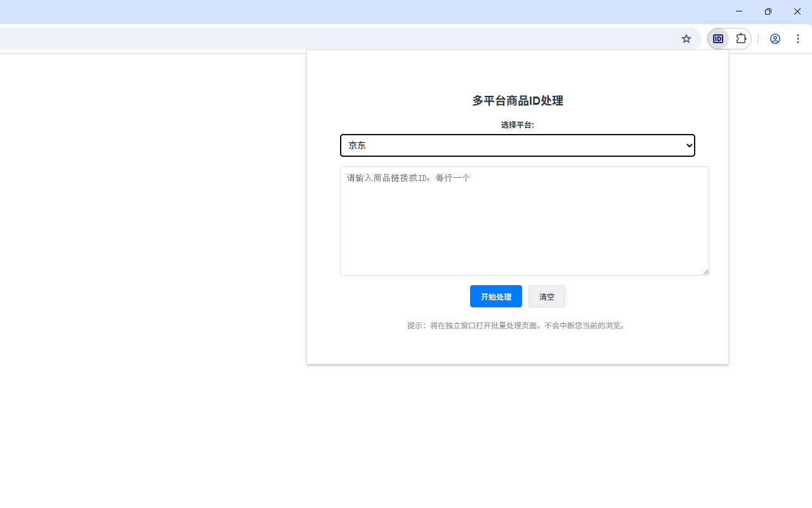Click the 多平台商品ID处理 title
Screen dimensions: 812x508
tap(517, 100)
